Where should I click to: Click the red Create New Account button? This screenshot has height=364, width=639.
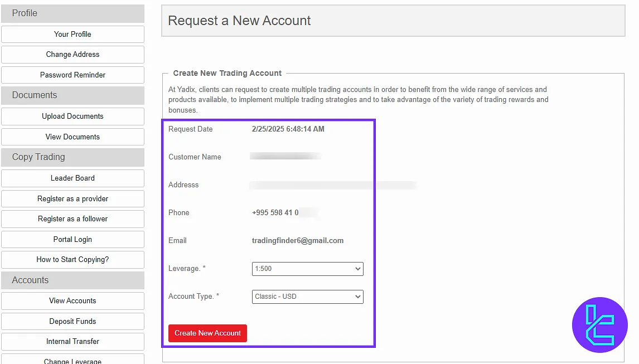click(x=207, y=333)
